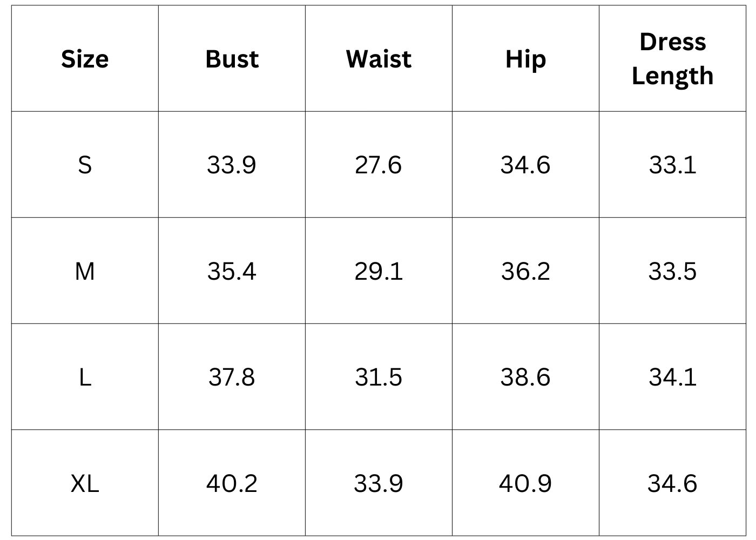Click the Size column header

[x=85, y=59]
